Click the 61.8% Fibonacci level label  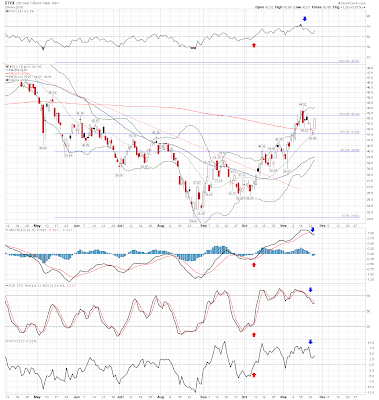pyautogui.click(x=350, y=114)
